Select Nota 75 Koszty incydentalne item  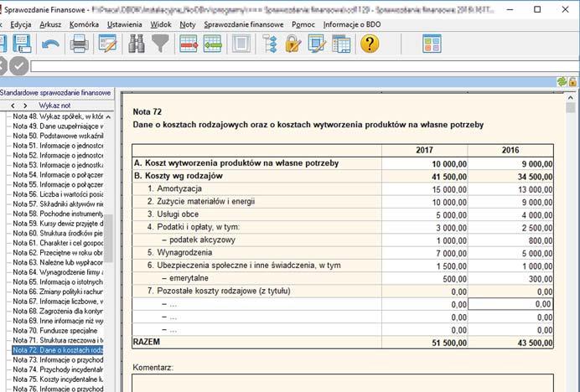[x=58, y=379]
